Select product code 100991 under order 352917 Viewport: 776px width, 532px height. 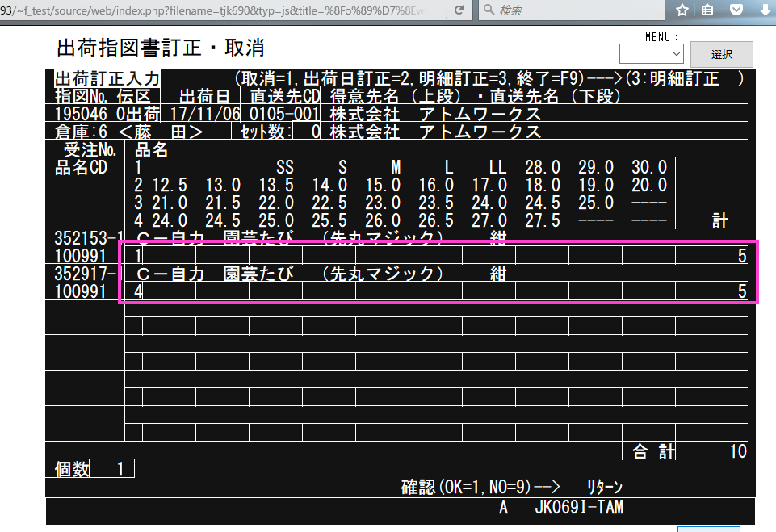(81, 291)
